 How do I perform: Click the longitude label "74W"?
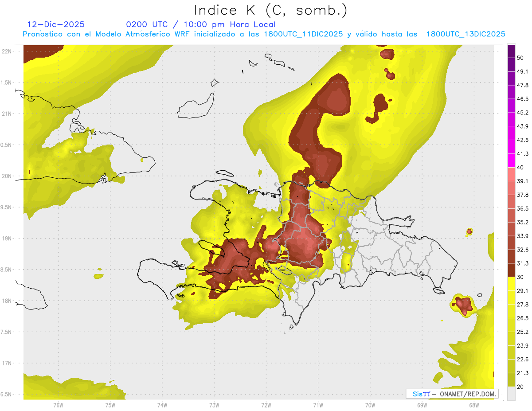point(162,405)
